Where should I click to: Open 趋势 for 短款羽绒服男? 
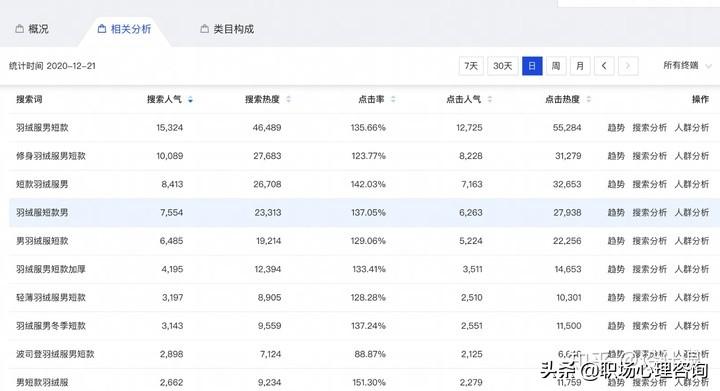(616, 184)
